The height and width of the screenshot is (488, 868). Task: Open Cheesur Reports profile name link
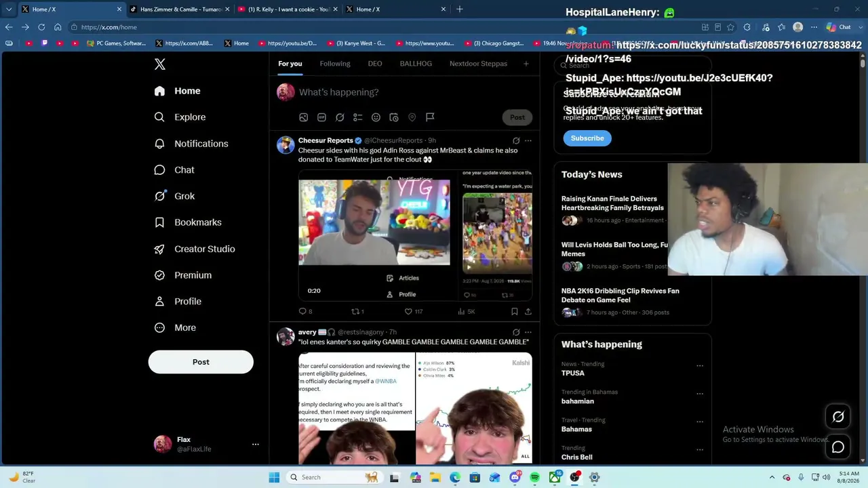[325, 141]
